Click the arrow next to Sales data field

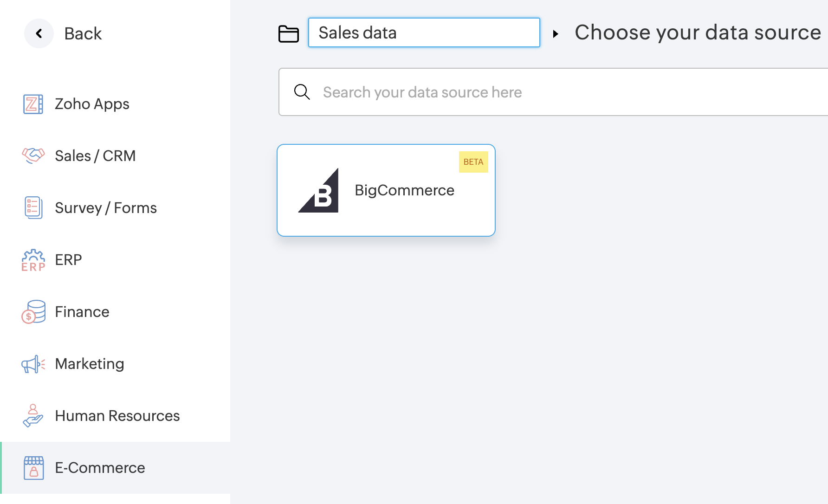point(556,33)
